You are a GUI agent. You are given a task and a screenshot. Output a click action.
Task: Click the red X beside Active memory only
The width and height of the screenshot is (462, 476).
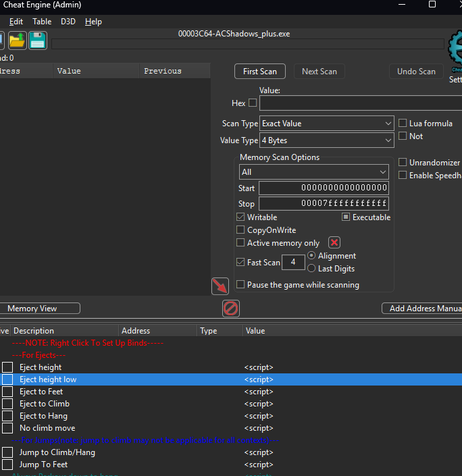point(334,242)
